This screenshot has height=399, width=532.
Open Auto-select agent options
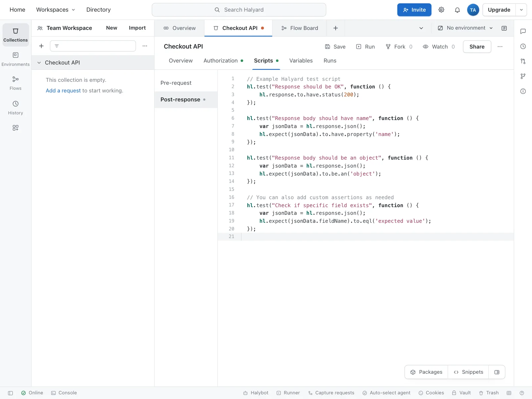pos(386,393)
